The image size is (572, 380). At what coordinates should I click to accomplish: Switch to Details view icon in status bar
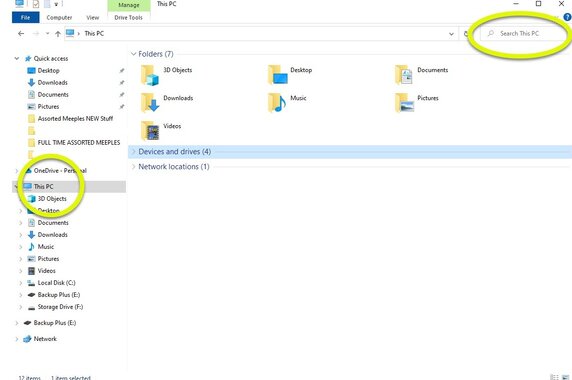tap(554, 377)
